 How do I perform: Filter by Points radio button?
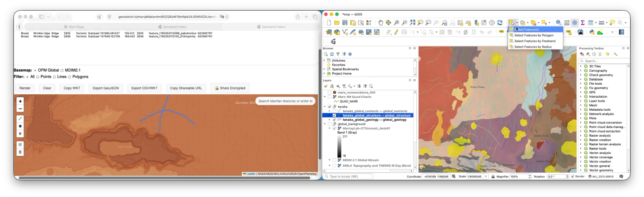(38, 77)
